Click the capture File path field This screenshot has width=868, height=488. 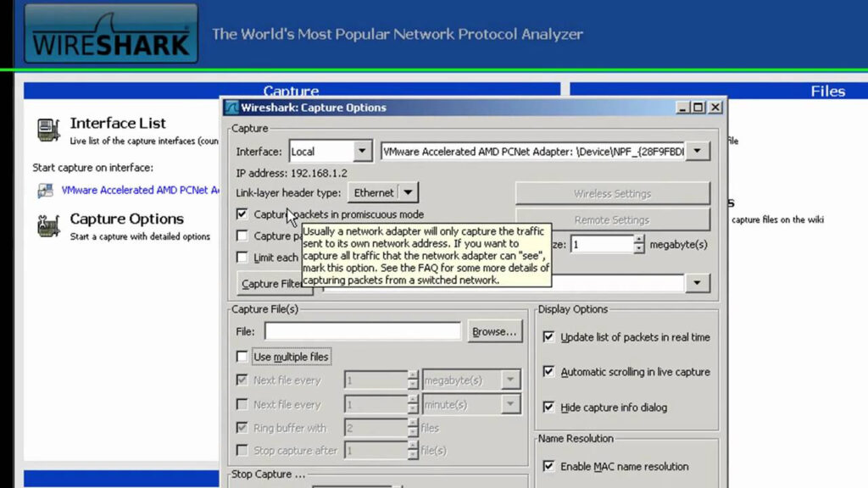(x=363, y=331)
